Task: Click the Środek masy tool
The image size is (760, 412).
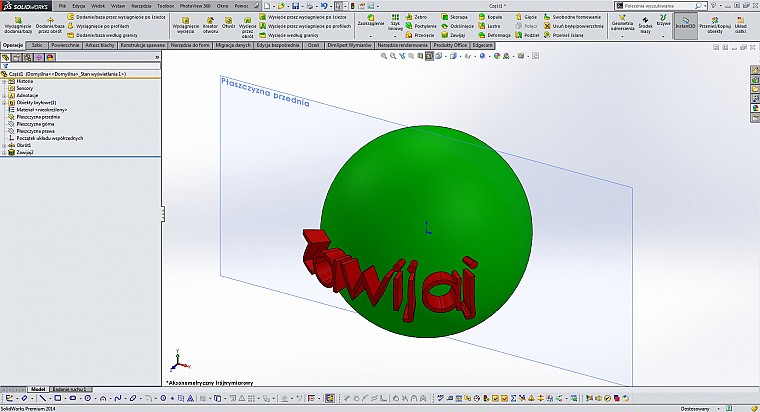Action: [645, 25]
